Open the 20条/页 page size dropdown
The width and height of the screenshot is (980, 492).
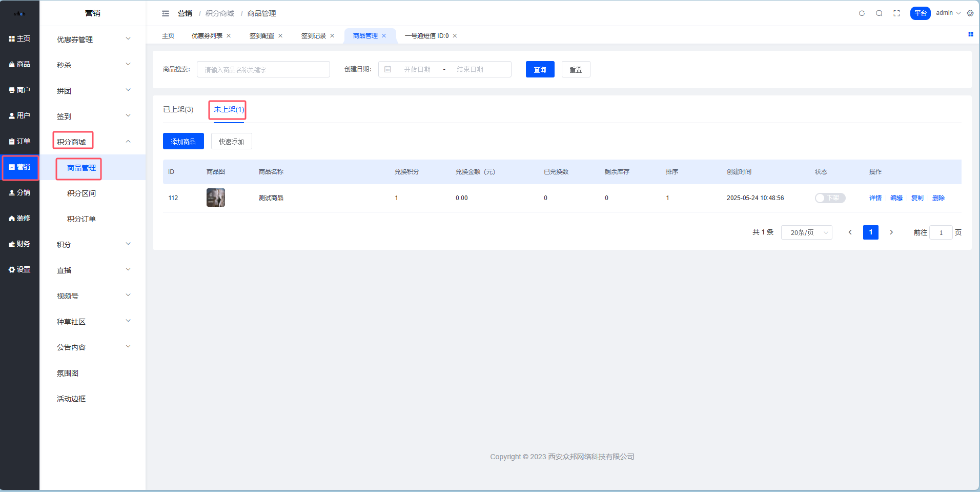(806, 232)
